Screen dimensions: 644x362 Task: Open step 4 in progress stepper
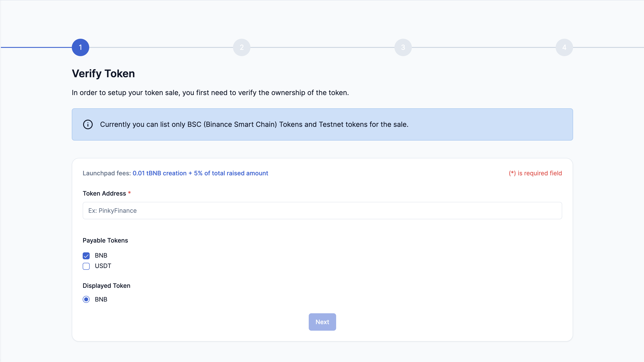[564, 47]
